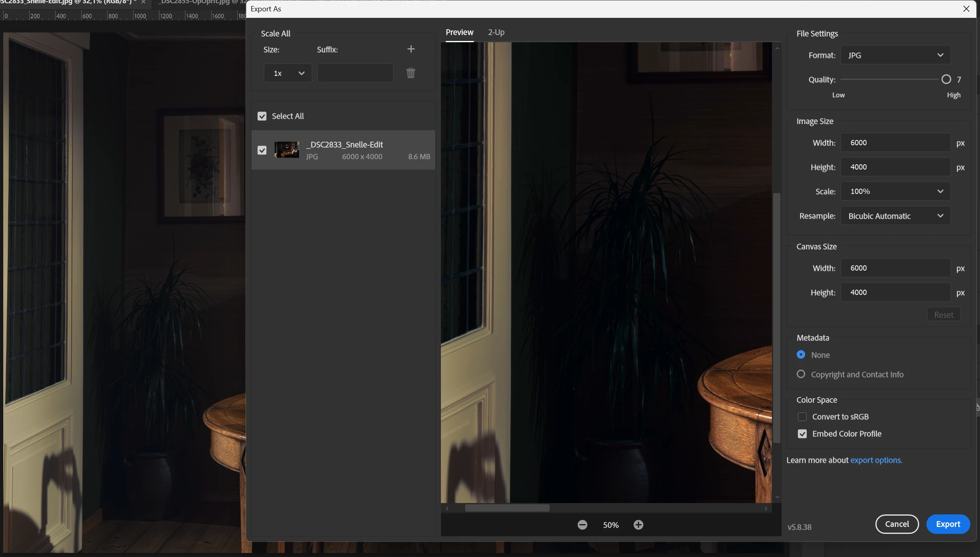Click the preview vertical scrollbar down arrow
Viewport: 980px width, 557px height.
(x=777, y=497)
